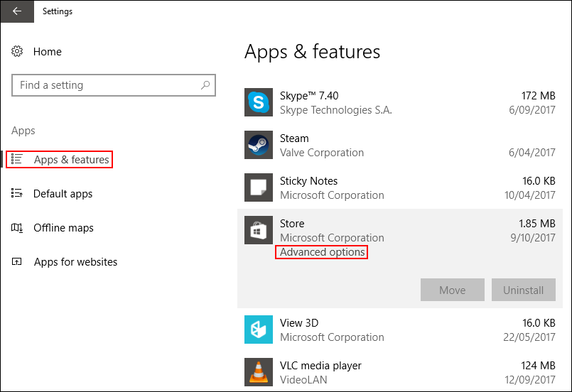The image size is (572, 392).
Task: Click the Store entry name
Action: pos(292,223)
